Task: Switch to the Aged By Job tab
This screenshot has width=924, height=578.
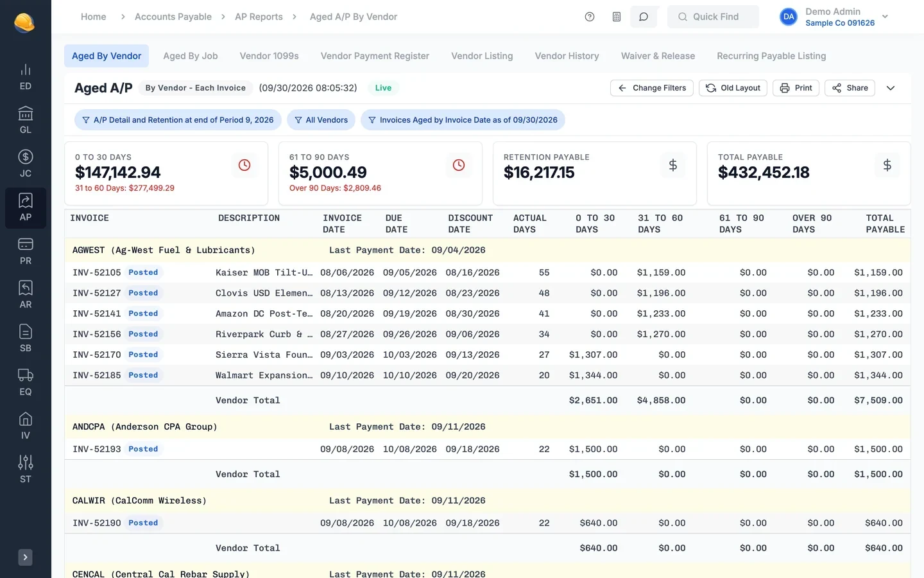Action: coord(191,56)
